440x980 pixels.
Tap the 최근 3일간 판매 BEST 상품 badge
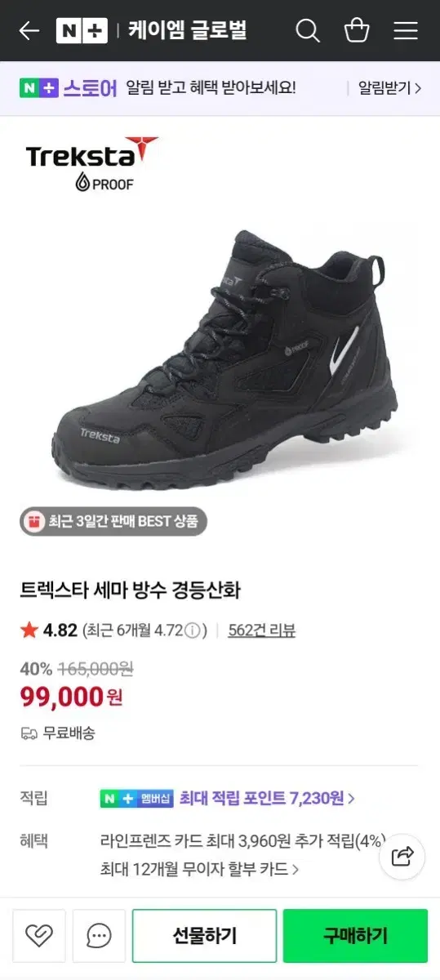pyautogui.click(x=113, y=522)
